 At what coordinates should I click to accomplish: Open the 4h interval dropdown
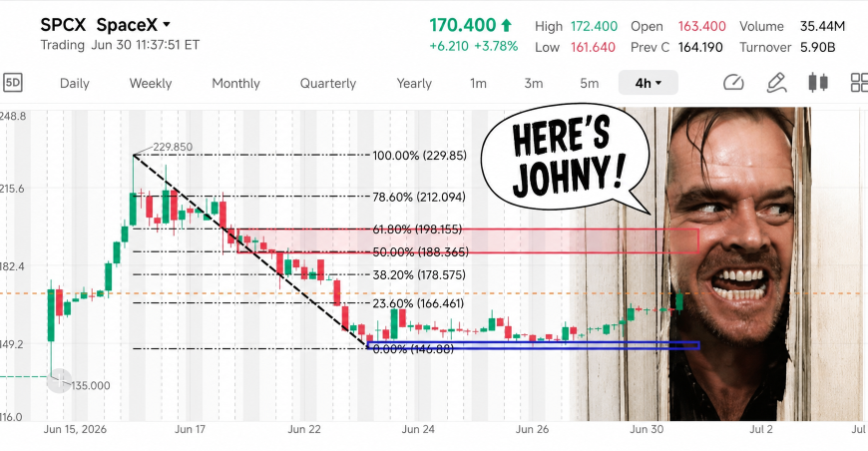point(648,83)
